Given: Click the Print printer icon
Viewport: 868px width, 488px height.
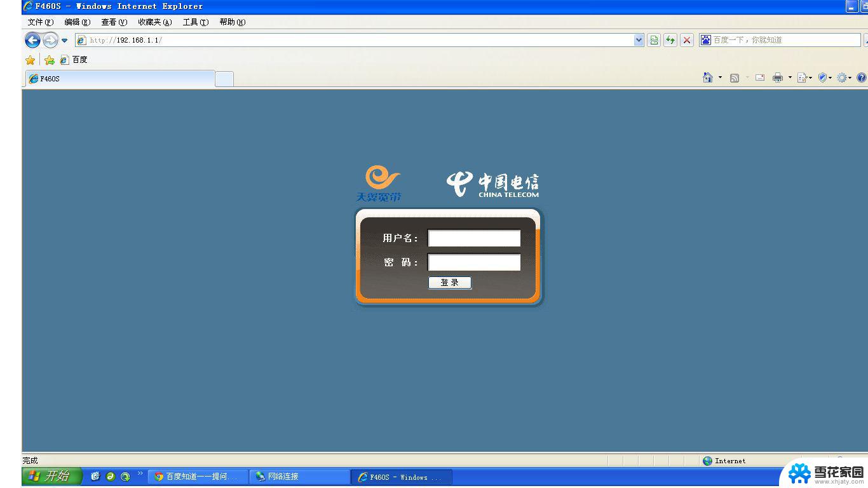Looking at the screenshot, I should (x=778, y=78).
